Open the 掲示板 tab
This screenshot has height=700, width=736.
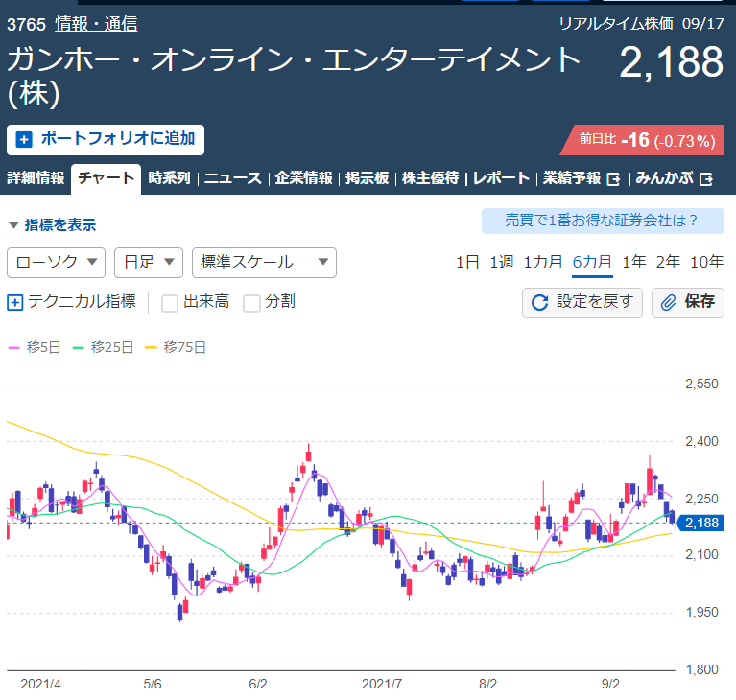(x=368, y=178)
